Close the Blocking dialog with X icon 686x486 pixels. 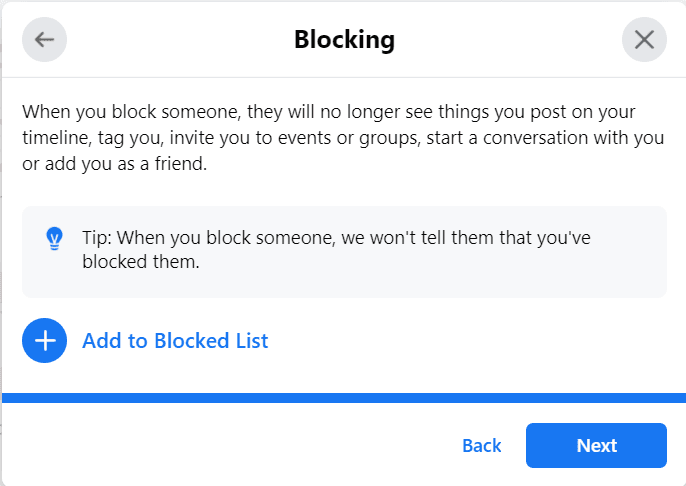pyautogui.click(x=644, y=39)
